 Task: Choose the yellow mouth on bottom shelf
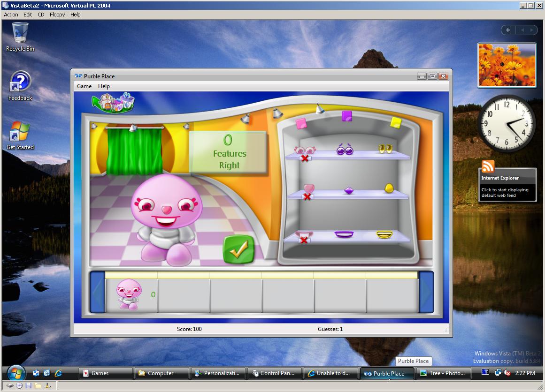coord(384,235)
